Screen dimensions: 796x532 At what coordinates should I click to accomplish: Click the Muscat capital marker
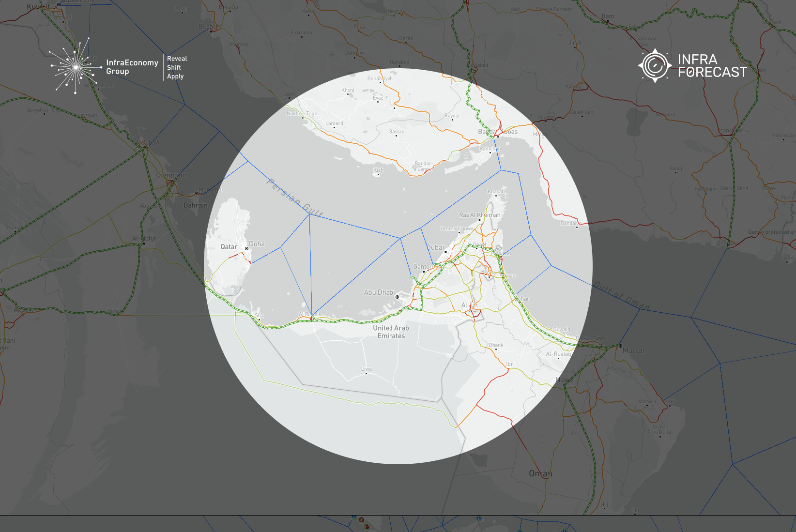pos(620,346)
